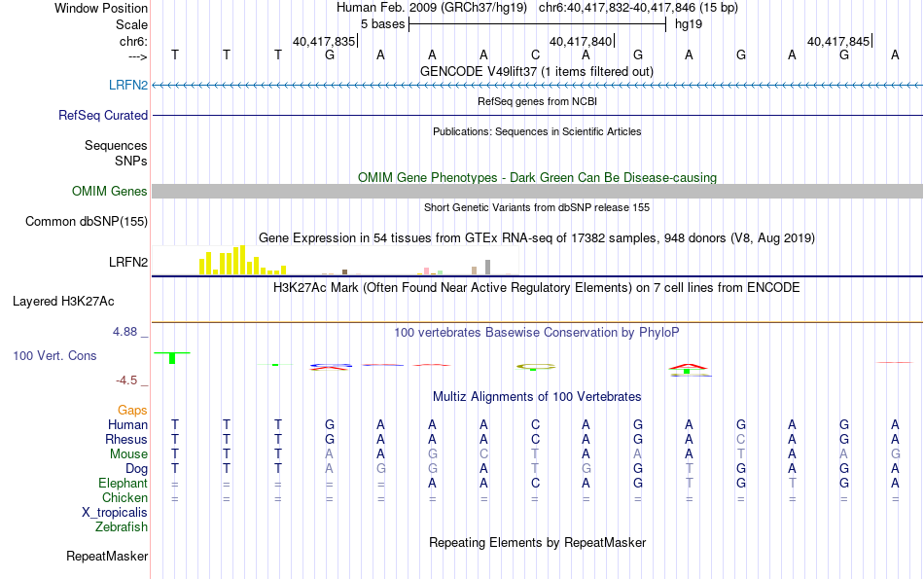924x579 pixels.
Task: Click the Window Position label
Action: tap(101, 8)
